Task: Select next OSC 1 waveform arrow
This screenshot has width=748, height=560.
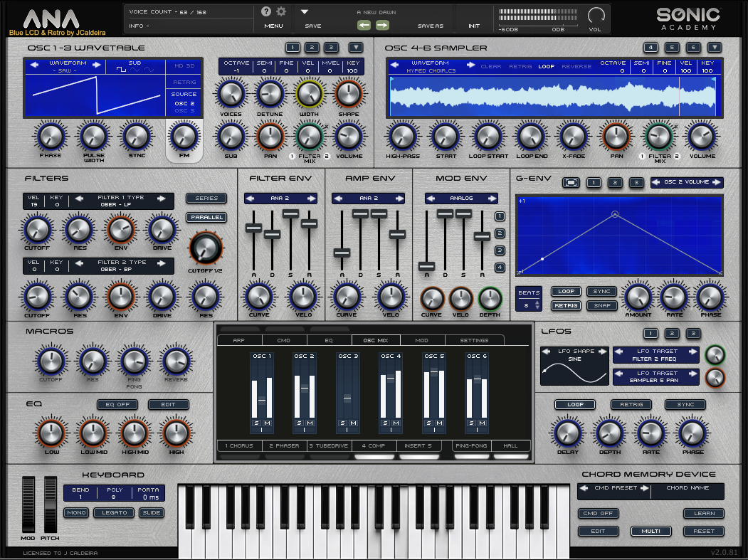Action: pyautogui.click(x=96, y=64)
